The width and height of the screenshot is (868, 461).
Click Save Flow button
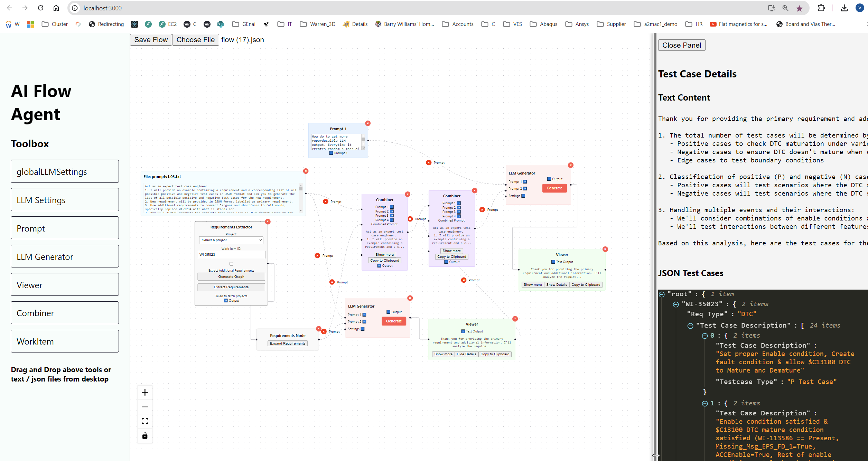coord(150,40)
